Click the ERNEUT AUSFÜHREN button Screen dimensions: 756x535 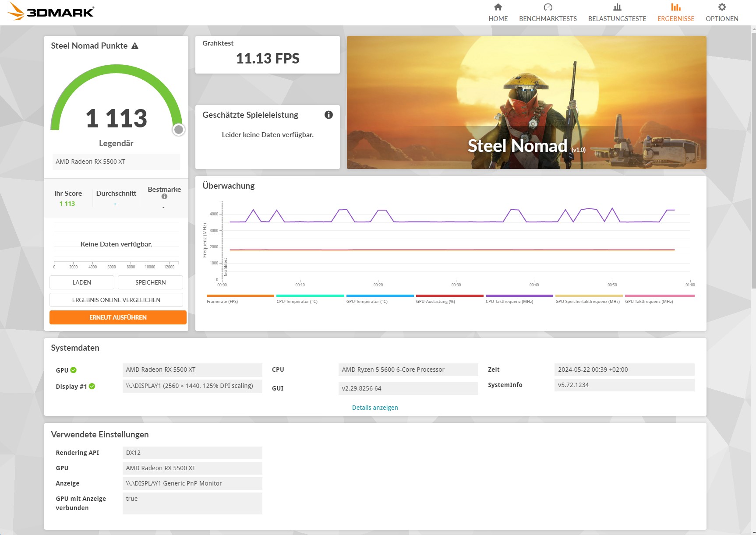(118, 317)
